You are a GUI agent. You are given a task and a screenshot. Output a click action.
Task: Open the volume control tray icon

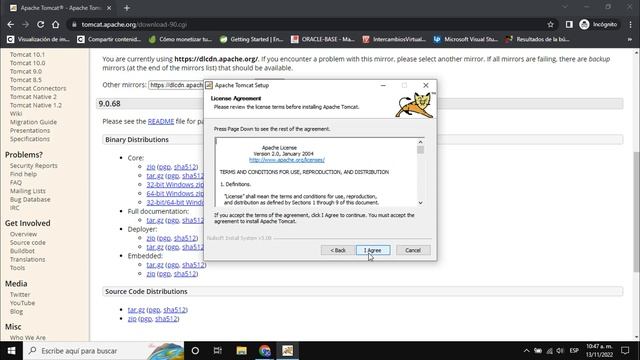[560, 351]
